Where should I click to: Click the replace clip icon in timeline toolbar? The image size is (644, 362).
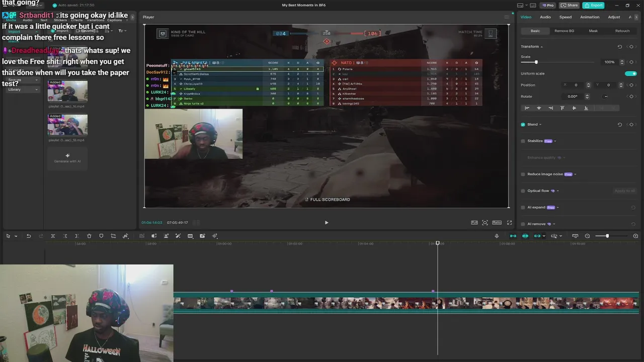coord(202,236)
